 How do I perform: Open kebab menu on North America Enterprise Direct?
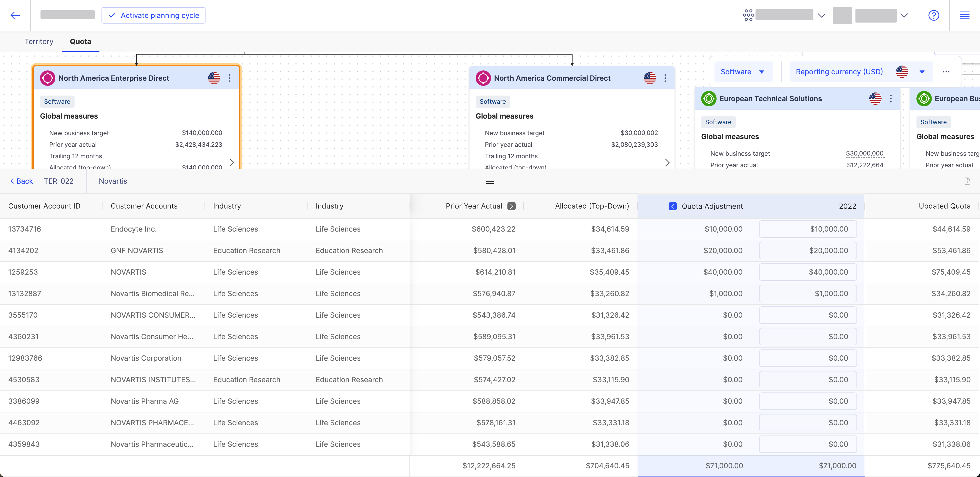(x=229, y=78)
